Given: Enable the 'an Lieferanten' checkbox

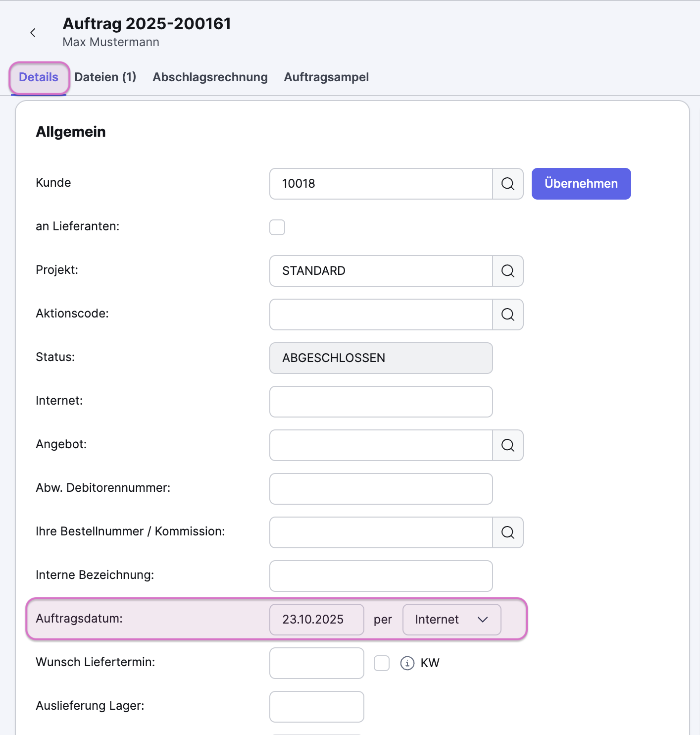Looking at the screenshot, I should (x=277, y=227).
